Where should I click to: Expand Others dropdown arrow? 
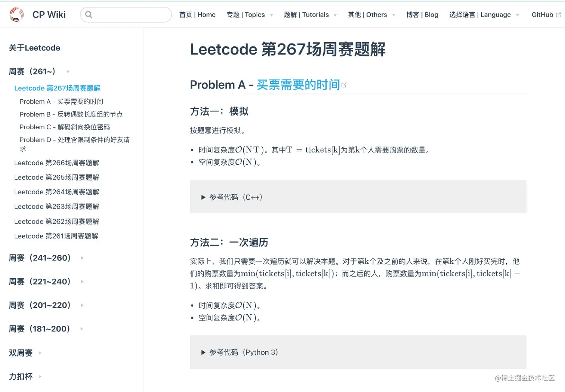pos(393,15)
